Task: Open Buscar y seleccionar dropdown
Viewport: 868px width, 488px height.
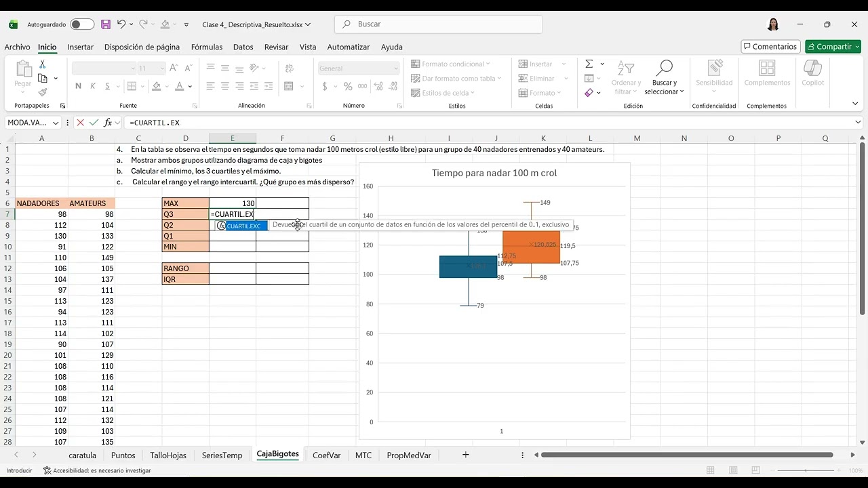Action: 664,77
